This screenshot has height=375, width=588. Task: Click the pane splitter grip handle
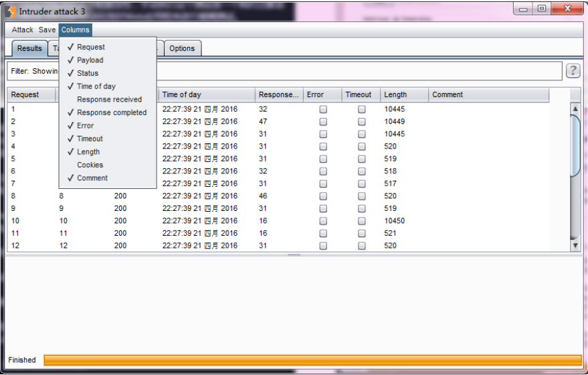click(294, 255)
